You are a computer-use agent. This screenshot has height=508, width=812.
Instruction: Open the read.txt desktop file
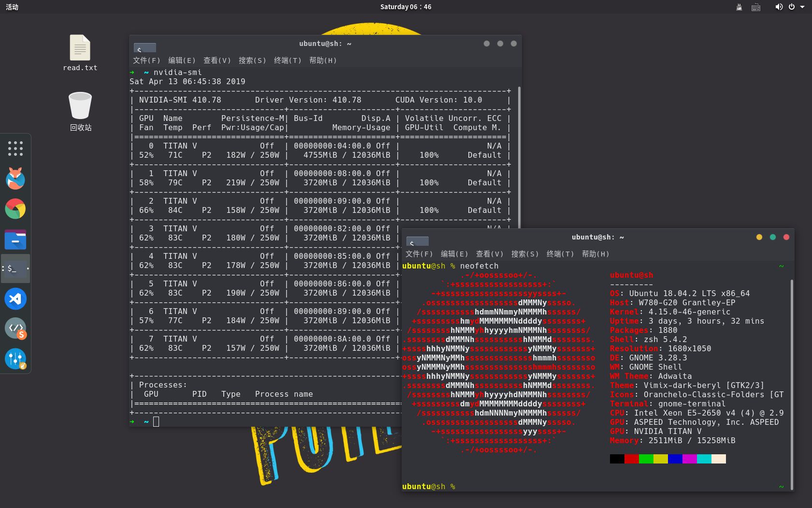click(x=80, y=53)
